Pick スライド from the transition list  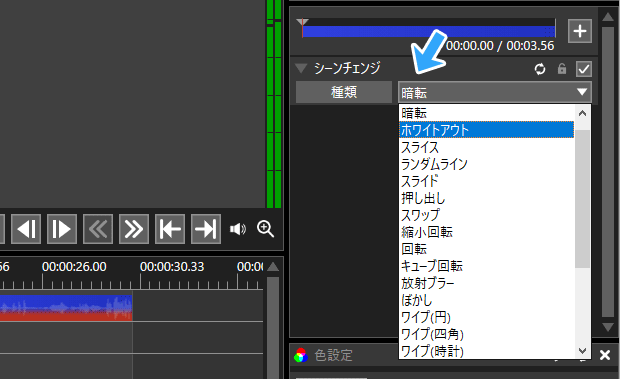[486, 181]
